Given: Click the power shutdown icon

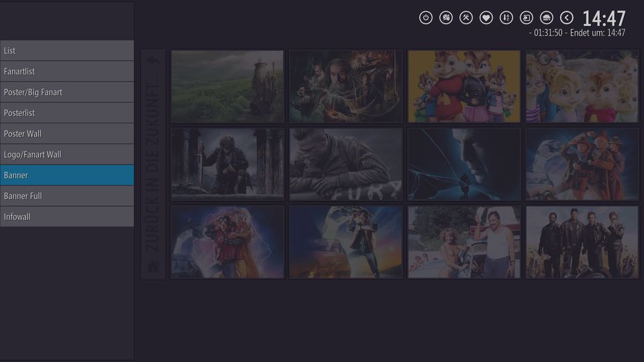Looking at the screenshot, I should point(425,17).
